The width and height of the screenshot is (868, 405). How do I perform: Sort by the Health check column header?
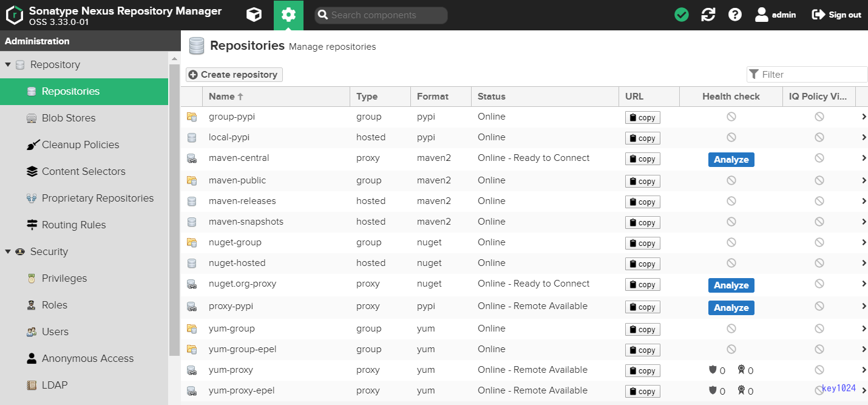[731, 97]
